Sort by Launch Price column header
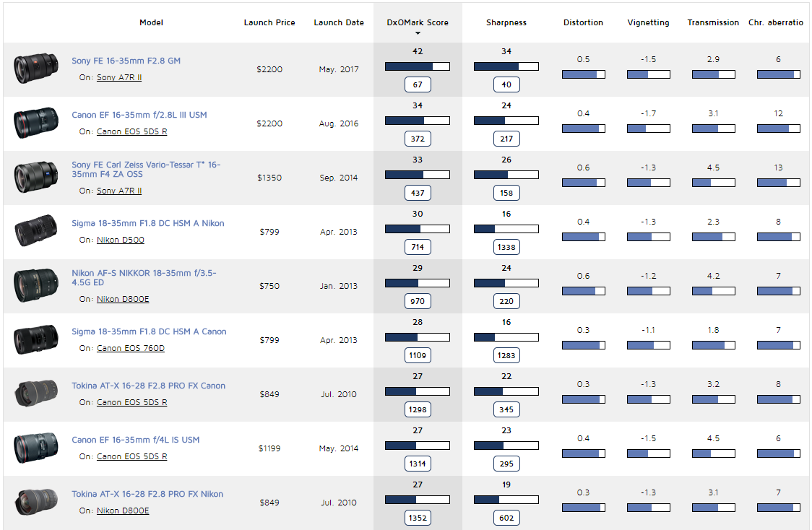Screen dimensions: 812x530 [269, 22]
